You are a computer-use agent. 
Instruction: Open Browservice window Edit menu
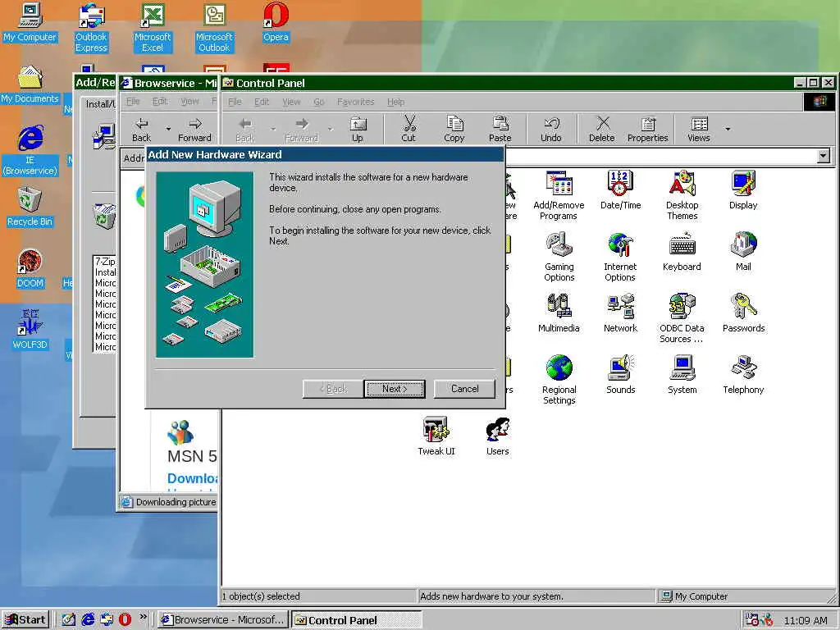[160, 101]
